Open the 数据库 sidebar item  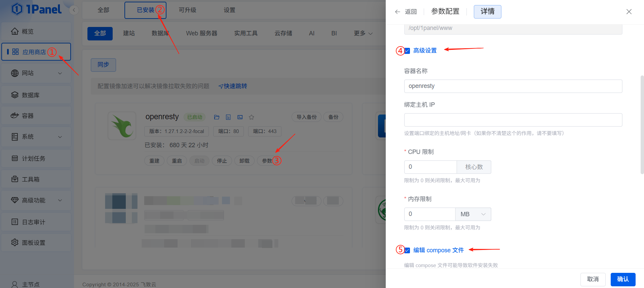pos(36,95)
